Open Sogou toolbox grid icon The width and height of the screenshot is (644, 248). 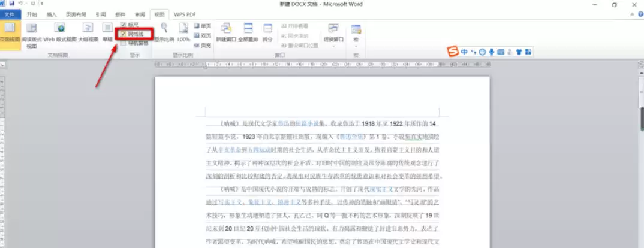coord(528,52)
